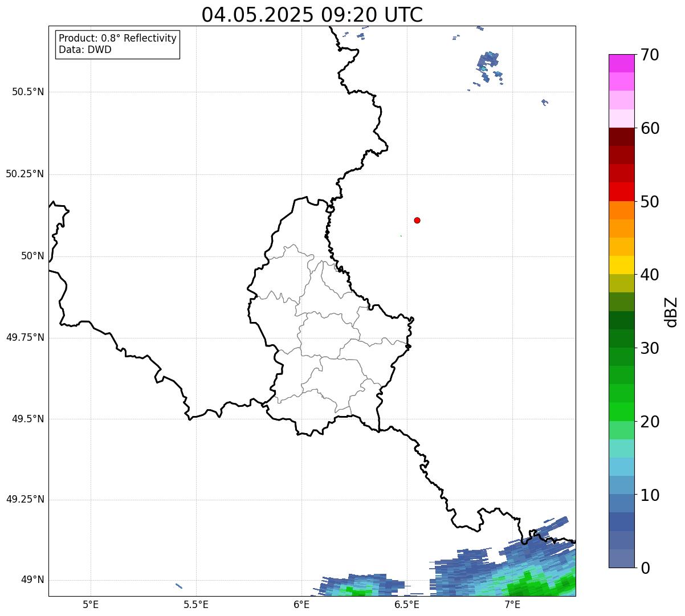Click the bright red colorbar segment near 50
The image size is (685, 616).
coord(622,192)
